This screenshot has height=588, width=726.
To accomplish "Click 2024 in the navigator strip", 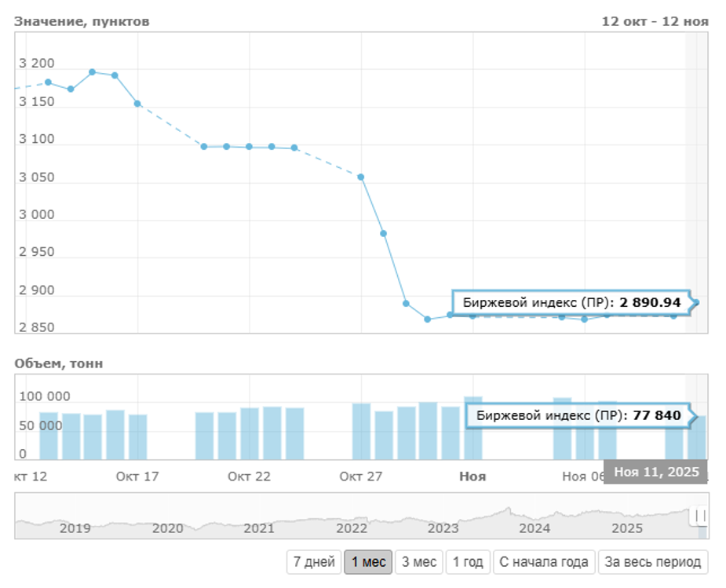I will [534, 528].
